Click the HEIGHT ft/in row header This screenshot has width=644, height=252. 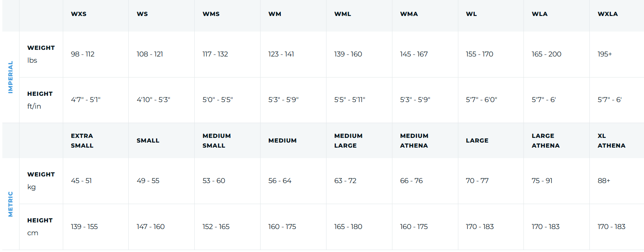point(40,100)
